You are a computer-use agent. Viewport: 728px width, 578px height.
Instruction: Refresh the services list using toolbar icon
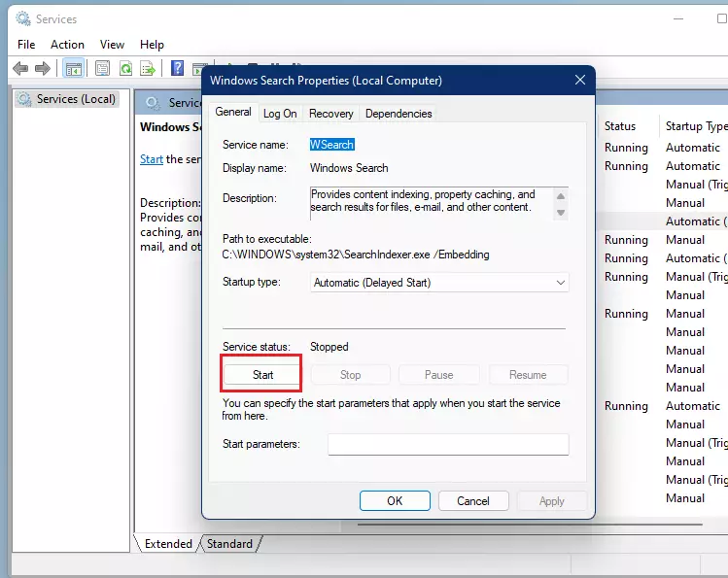[125, 69]
